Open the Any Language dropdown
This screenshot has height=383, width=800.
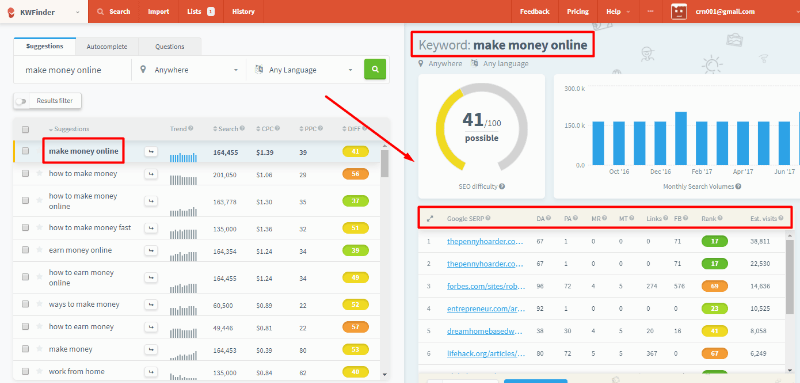304,70
